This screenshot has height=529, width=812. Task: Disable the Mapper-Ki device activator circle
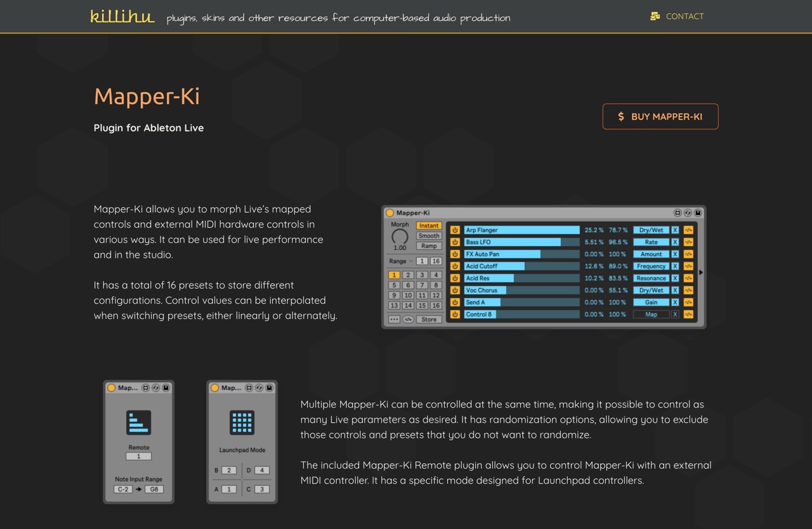(390, 212)
